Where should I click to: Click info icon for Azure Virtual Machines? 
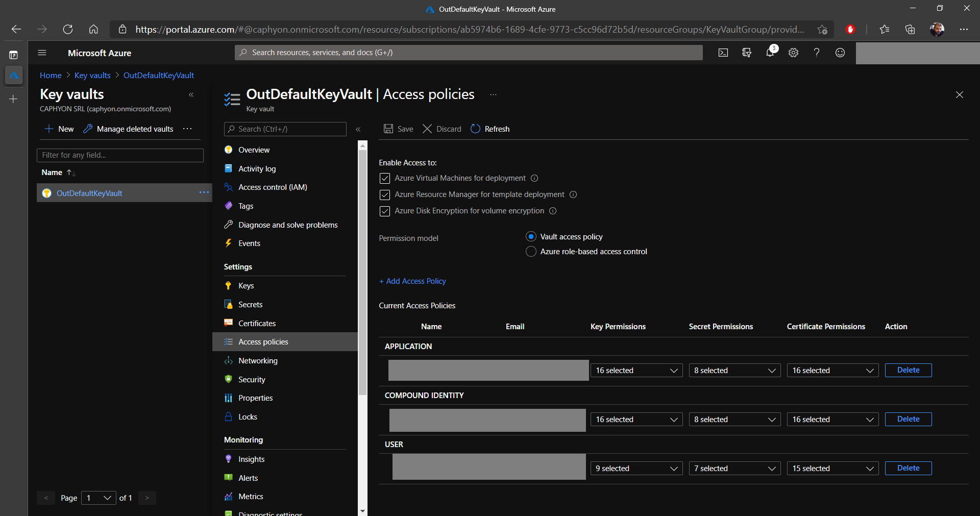click(534, 178)
